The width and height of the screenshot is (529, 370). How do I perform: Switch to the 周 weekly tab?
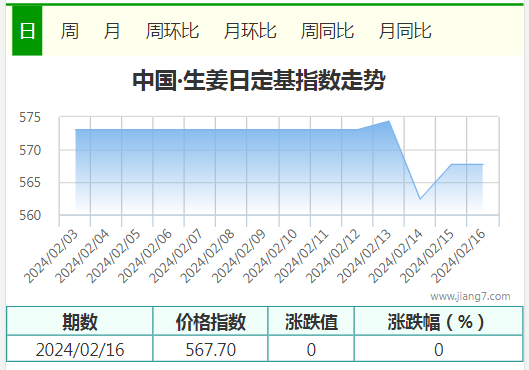tap(69, 31)
